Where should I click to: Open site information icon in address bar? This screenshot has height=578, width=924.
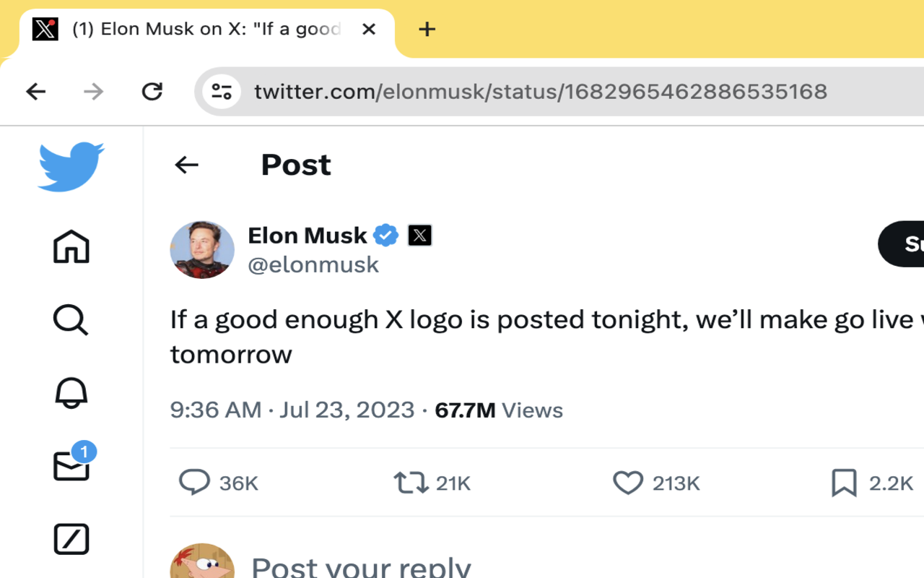coord(221,92)
